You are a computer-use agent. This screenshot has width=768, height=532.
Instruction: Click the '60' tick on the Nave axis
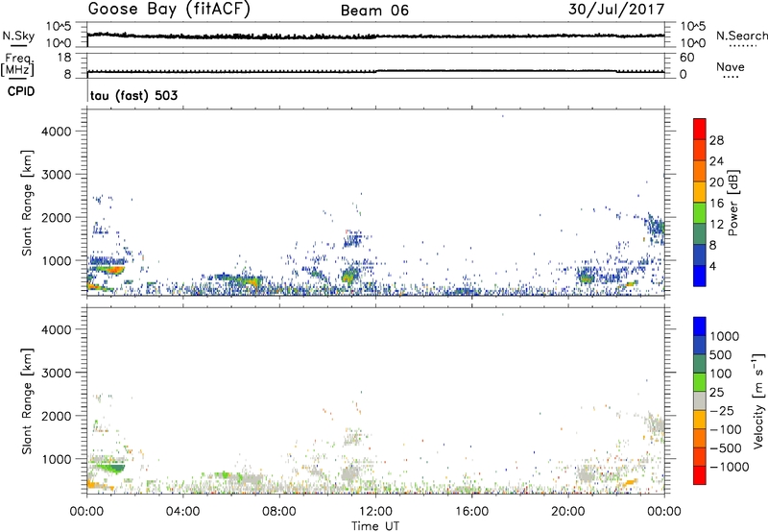(x=686, y=58)
